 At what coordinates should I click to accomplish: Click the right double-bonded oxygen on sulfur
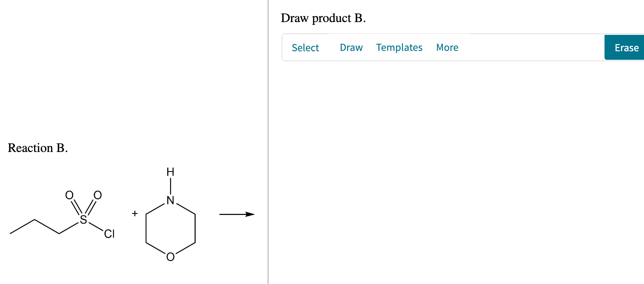click(x=97, y=195)
